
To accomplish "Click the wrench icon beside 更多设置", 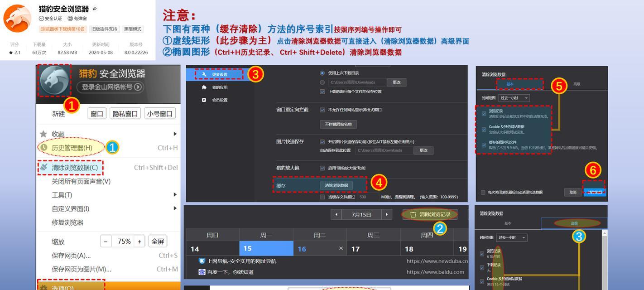I will (204, 74).
